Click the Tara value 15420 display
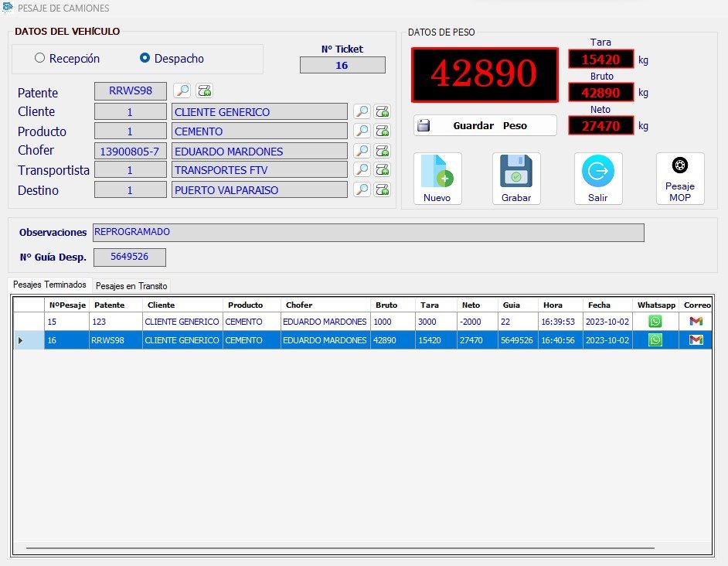Image resolution: width=728 pixels, height=566 pixels. 600,60
